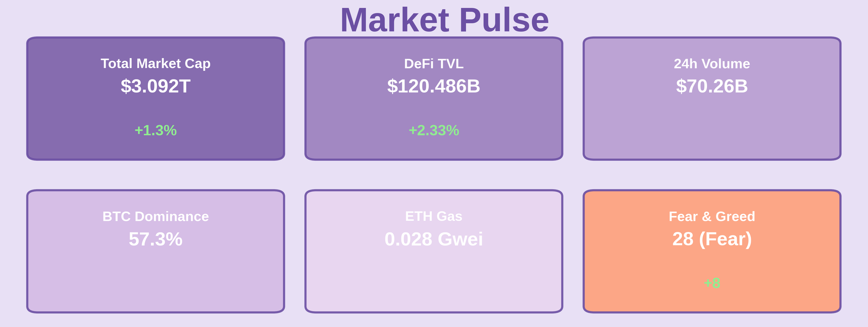Image resolution: width=868 pixels, height=327 pixels.
Task: Click the +8 Fear & Greed change
Action: 712,283
